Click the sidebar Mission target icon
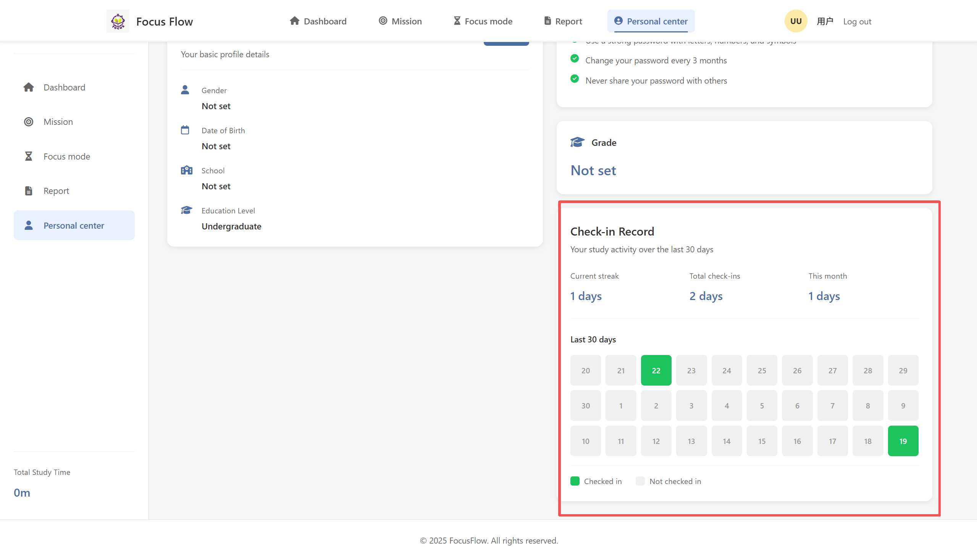Screen dimensions: 977x560 [29, 121]
